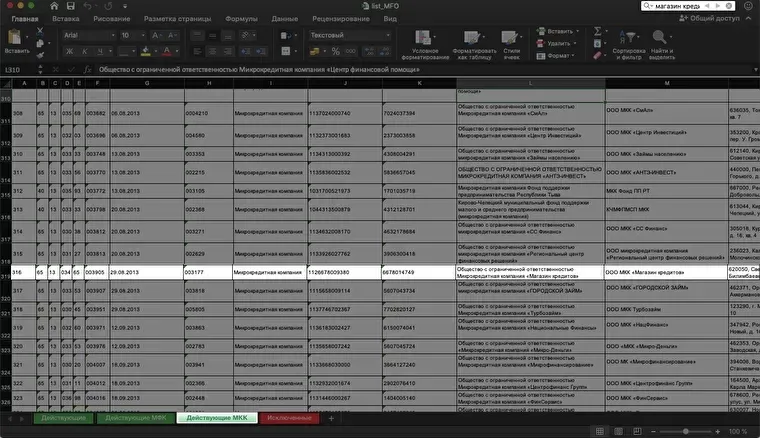Switch to the Исключенные sheet tab

point(289,418)
